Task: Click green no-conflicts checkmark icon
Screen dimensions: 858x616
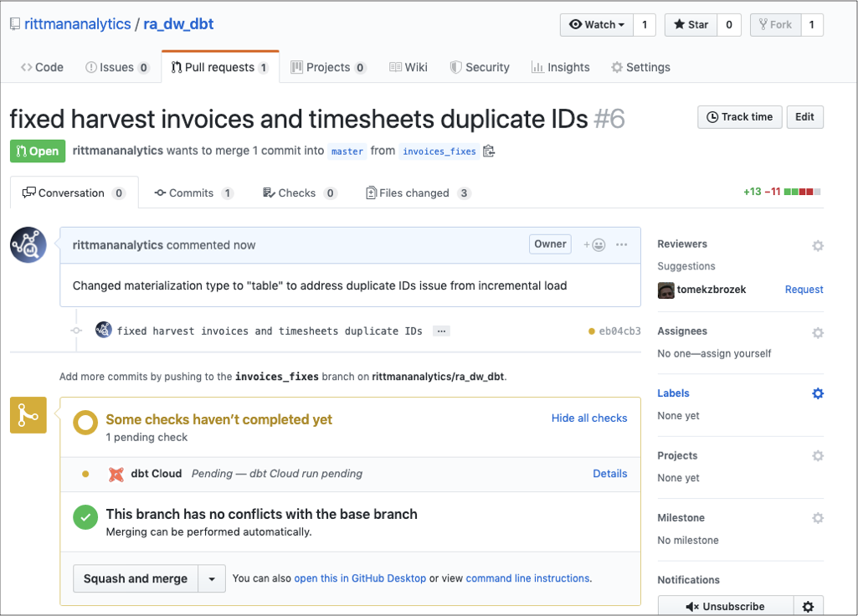Action: (x=85, y=517)
